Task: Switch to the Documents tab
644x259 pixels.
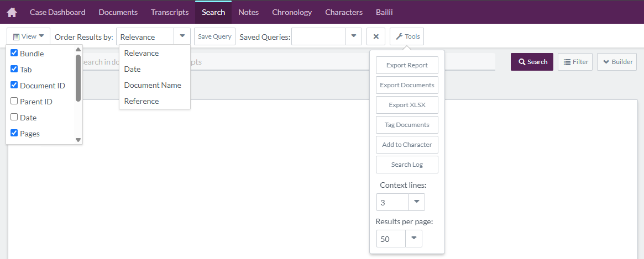Action: click(x=118, y=12)
